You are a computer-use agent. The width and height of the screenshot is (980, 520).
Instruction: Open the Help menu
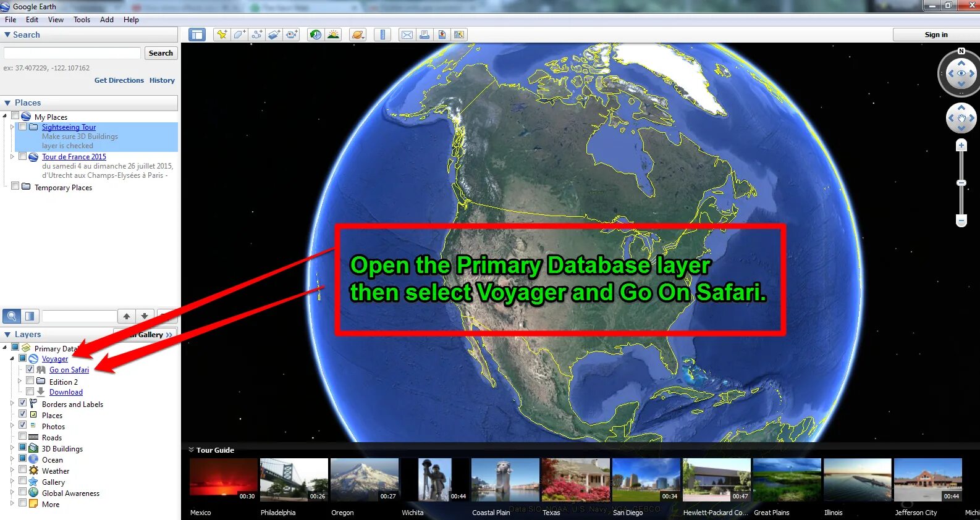(131, 20)
